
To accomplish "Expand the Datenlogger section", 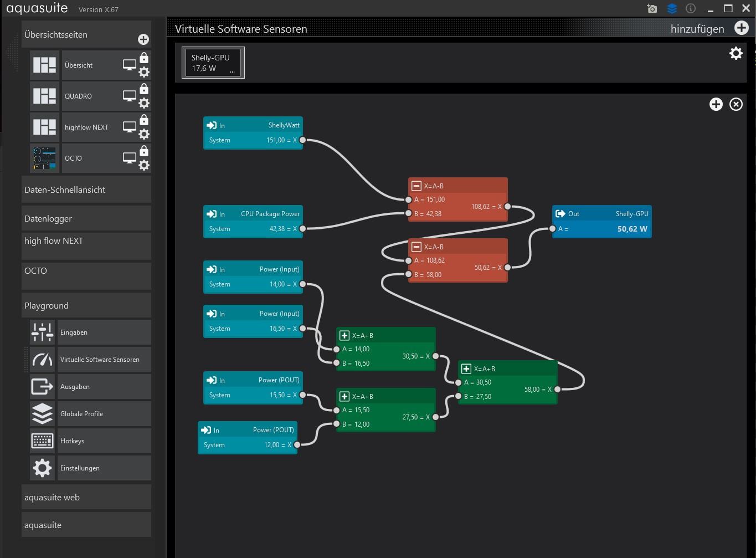I will pyautogui.click(x=86, y=218).
